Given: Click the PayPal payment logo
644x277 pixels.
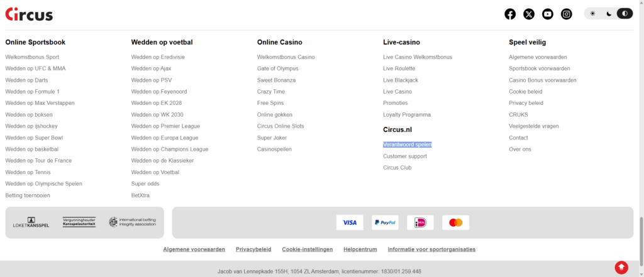Looking at the screenshot, I should (x=385, y=222).
